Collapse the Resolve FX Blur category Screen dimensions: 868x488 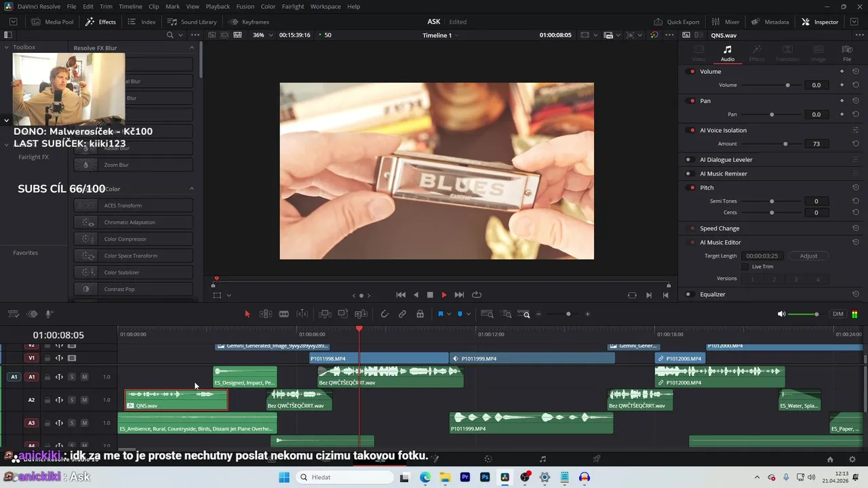(x=192, y=47)
